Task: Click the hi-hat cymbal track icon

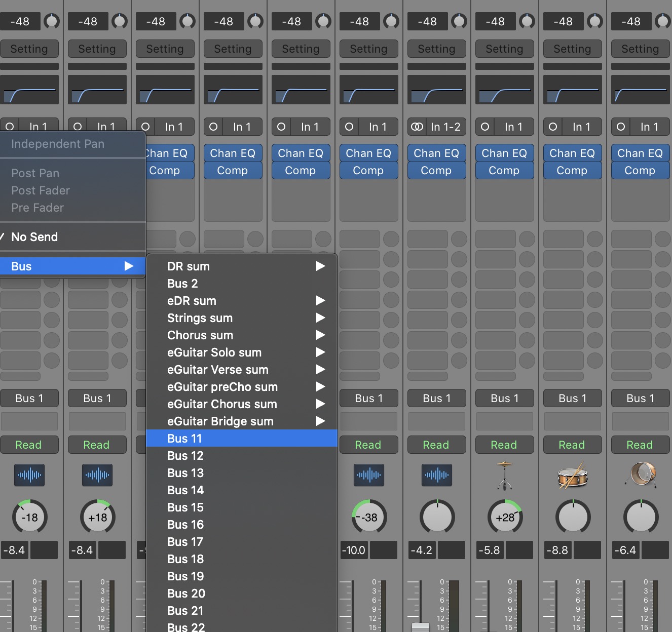Action: [504, 475]
